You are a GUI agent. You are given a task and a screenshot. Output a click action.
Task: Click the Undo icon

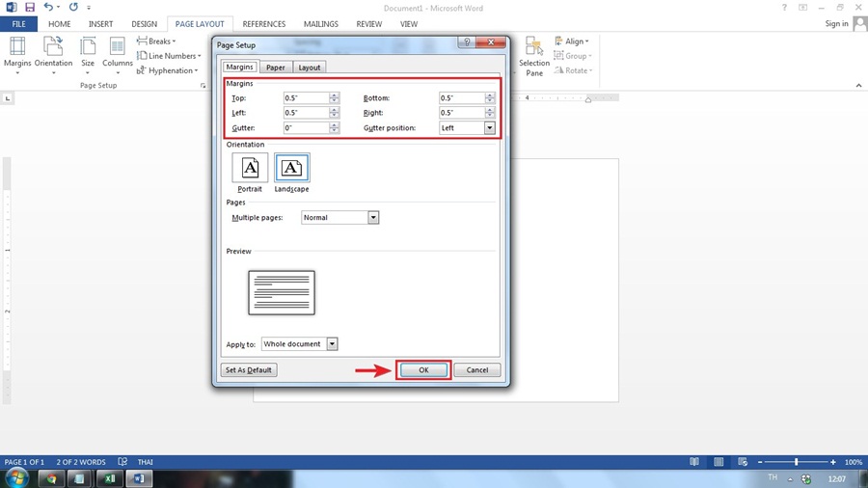tap(49, 7)
